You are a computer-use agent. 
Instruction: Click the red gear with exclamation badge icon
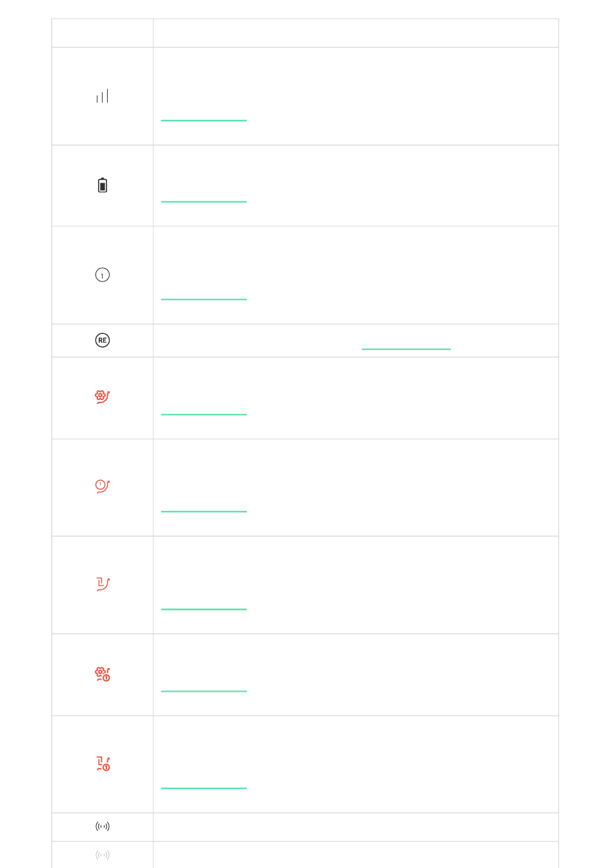point(103,674)
